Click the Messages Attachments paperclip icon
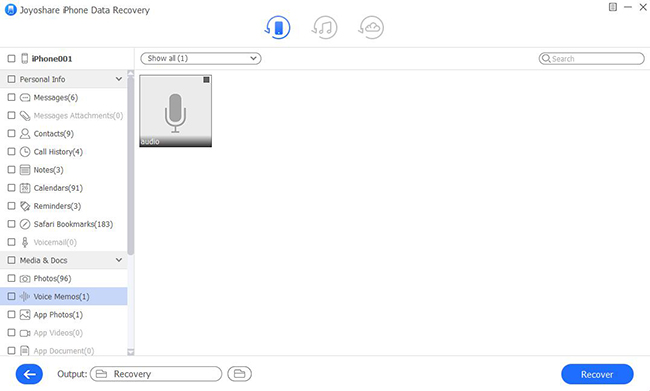The height and width of the screenshot is (391, 650). point(25,115)
